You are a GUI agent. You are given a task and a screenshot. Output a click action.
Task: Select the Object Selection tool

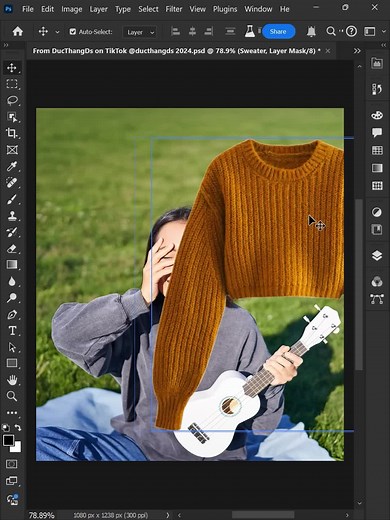point(12,117)
